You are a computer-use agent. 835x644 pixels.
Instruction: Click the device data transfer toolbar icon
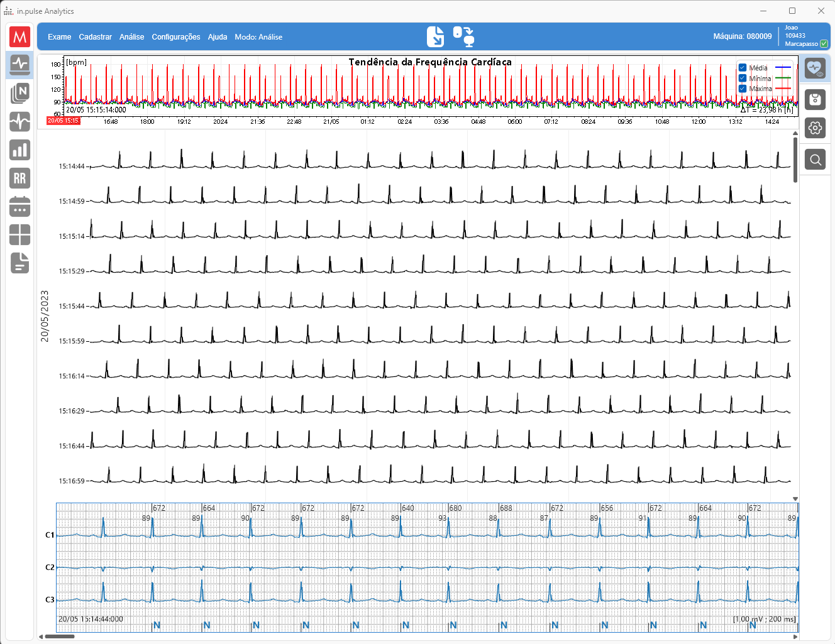pos(463,36)
